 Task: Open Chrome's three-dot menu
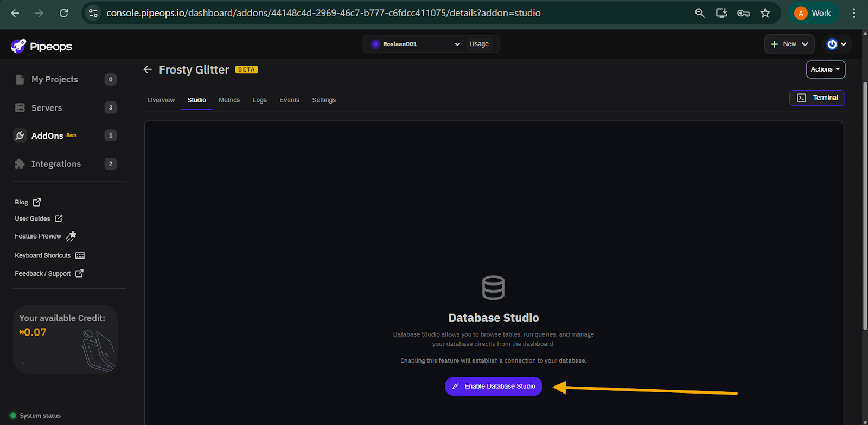(x=854, y=13)
